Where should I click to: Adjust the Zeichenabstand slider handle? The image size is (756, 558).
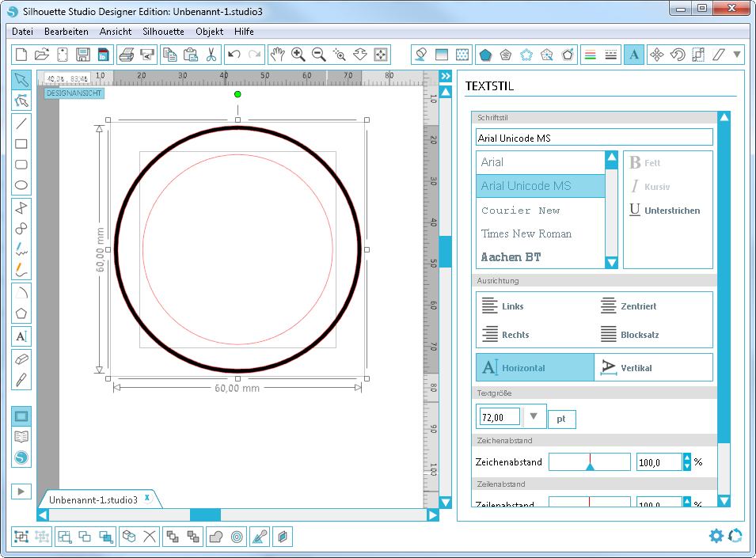coord(590,466)
